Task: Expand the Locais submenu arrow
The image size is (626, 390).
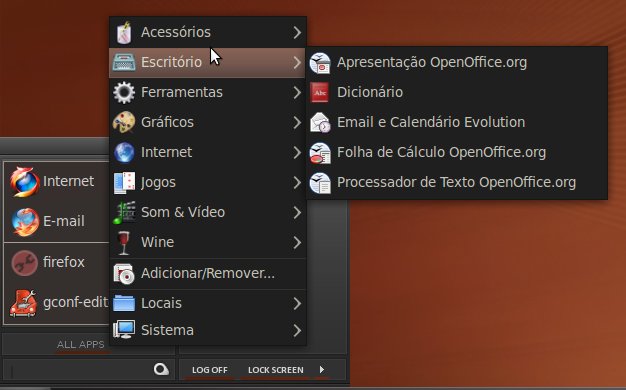Action: (x=297, y=303)
